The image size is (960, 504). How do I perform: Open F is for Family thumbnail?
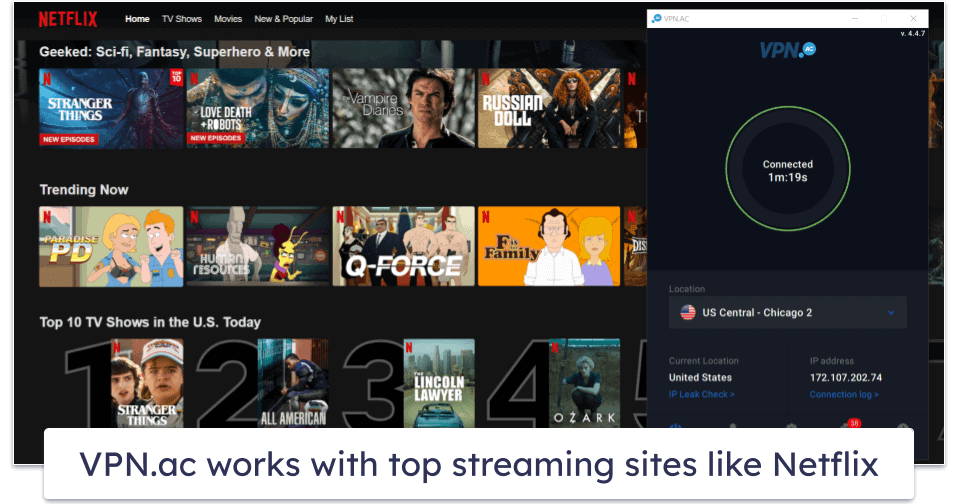click(x=549, y=246)
